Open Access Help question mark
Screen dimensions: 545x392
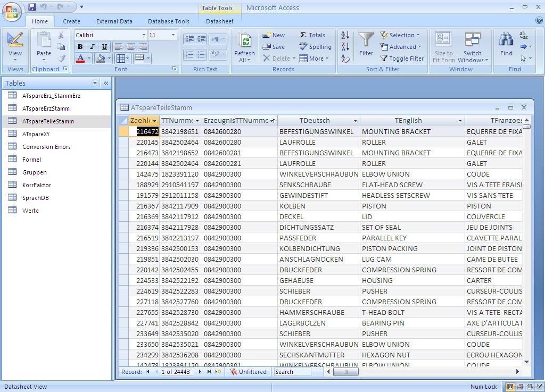[x=540, y=21]
